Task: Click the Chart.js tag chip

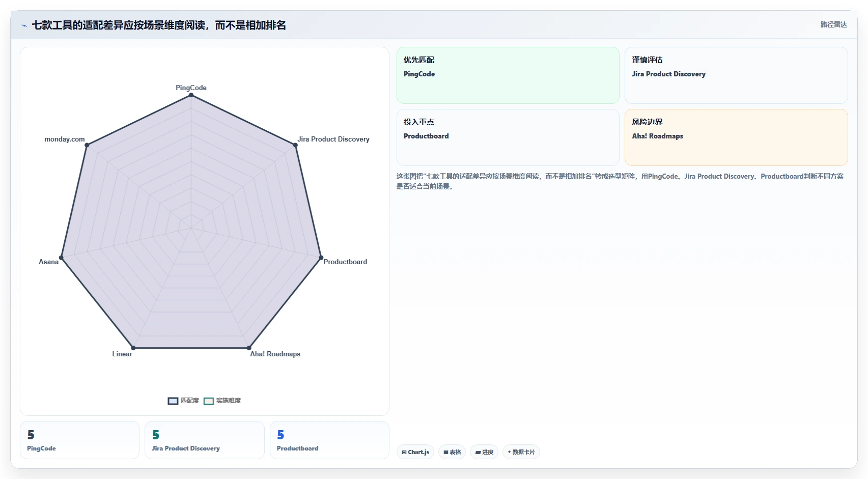Action: pos(415,452)
